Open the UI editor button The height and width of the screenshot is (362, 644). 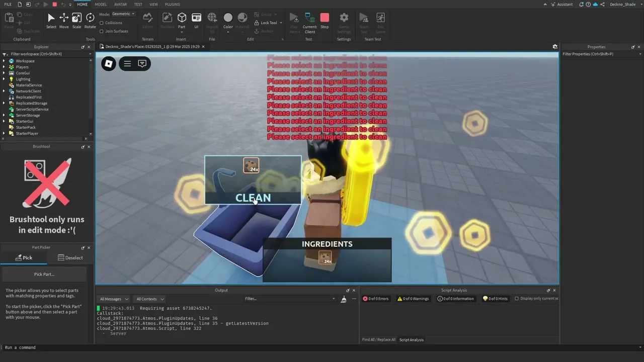(196, 21)
